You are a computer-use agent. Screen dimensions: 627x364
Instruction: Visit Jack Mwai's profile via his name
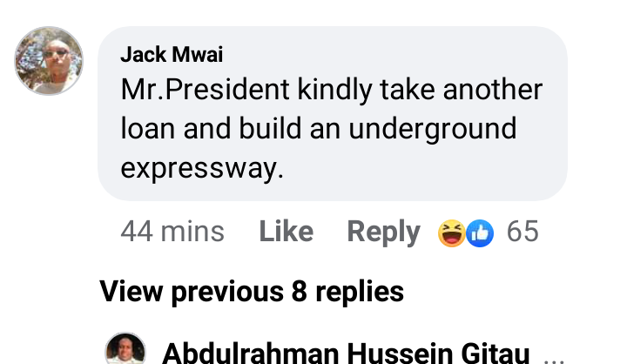click(172, 54)
